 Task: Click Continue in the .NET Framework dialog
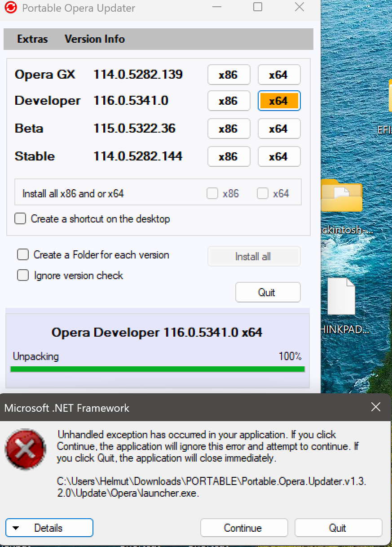point(244,528)
